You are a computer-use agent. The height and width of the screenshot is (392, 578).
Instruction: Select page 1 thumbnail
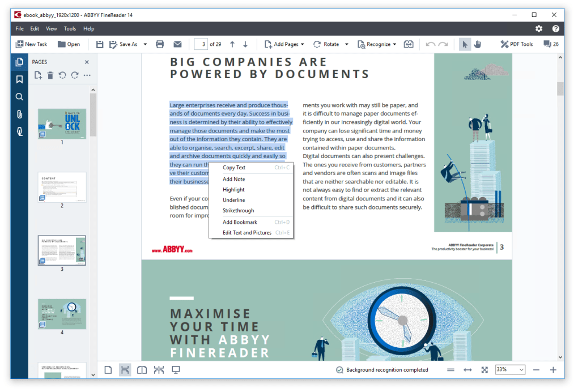[62, 123]
